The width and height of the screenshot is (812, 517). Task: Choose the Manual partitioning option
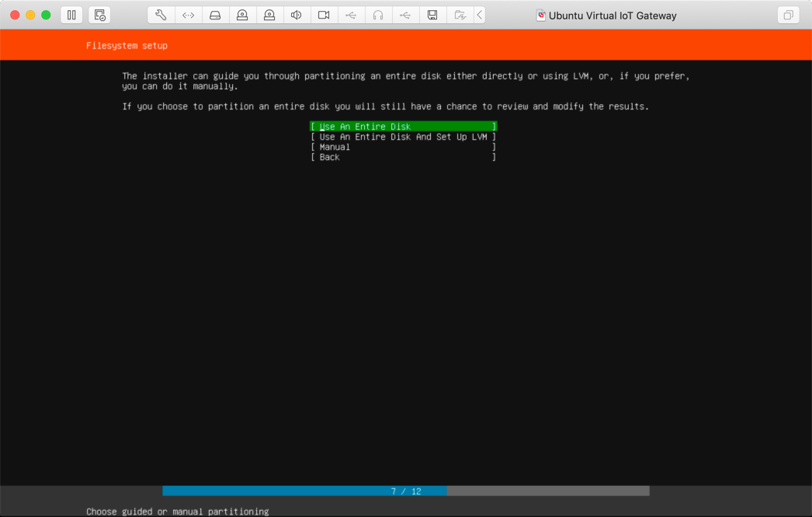tap(404, 147)
